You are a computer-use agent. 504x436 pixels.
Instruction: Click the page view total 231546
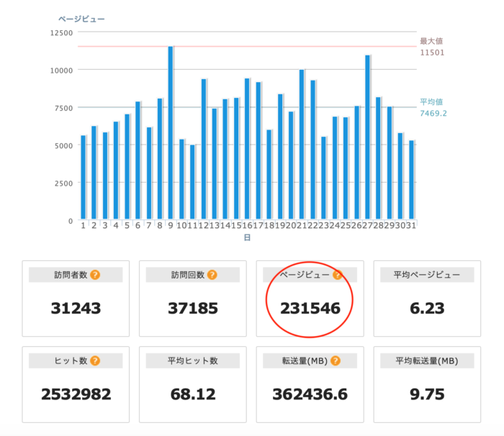[x=310, y=309]
